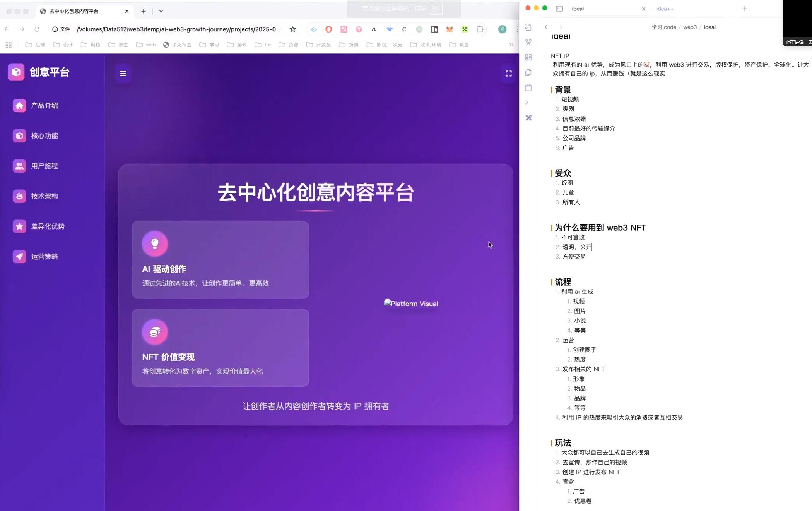812x511 pixels.
Task: Click the browser address bar
Action: 178,29
